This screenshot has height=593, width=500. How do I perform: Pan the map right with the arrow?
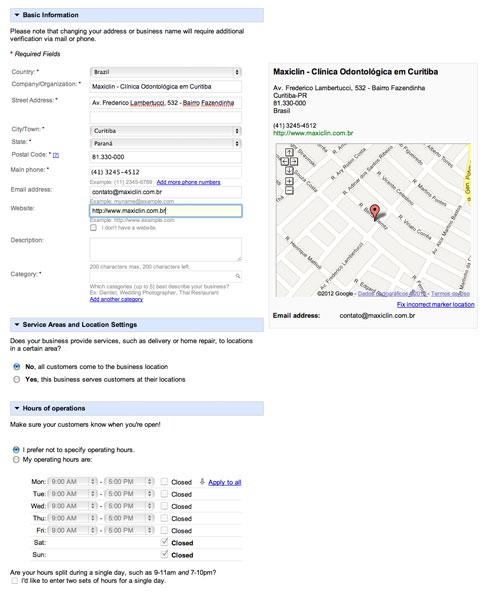[x=294, y=161]
